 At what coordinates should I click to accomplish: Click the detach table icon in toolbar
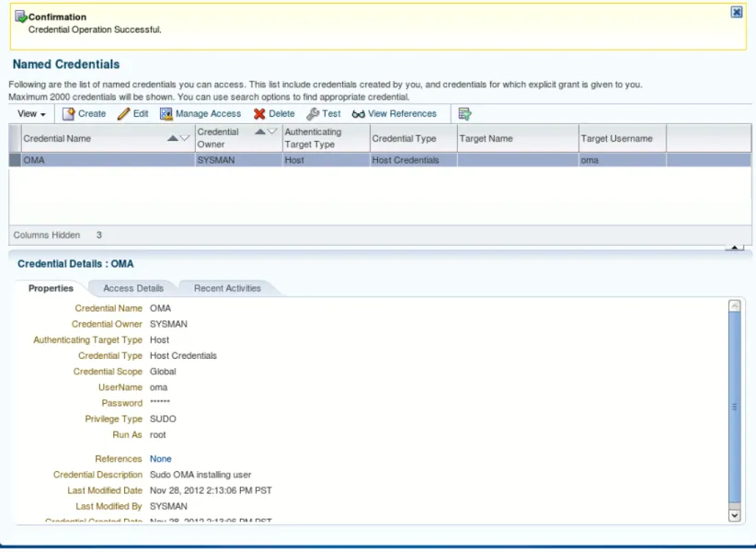464,114
